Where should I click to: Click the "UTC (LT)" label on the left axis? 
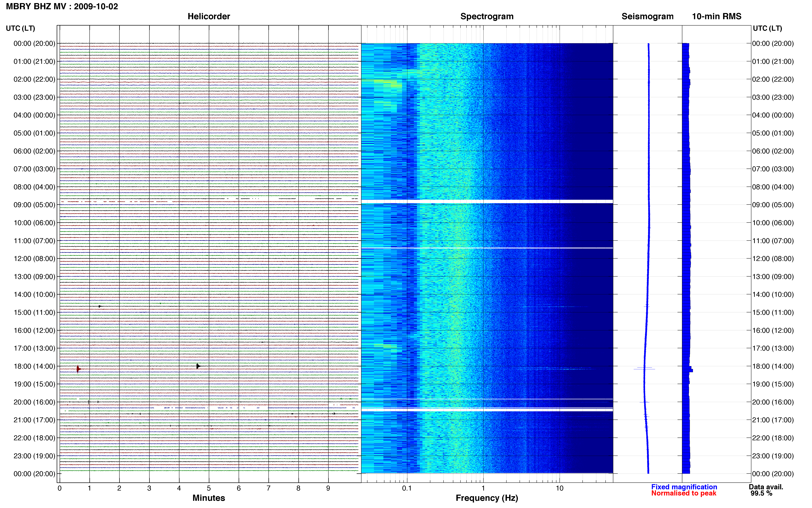coord(21,28)
